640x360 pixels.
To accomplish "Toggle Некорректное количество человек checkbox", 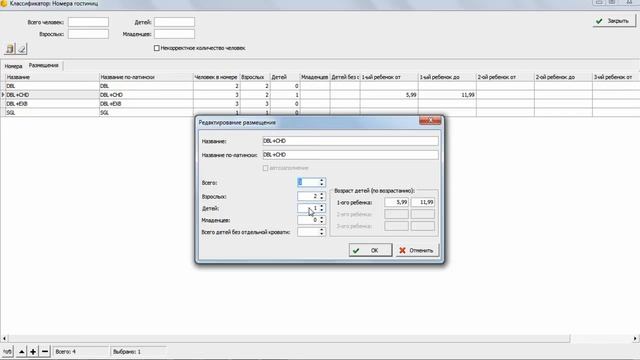I will point(157,48).
